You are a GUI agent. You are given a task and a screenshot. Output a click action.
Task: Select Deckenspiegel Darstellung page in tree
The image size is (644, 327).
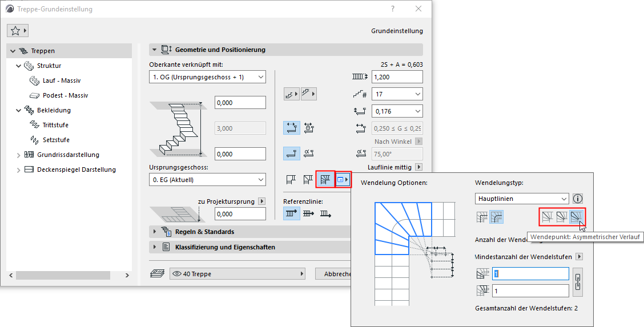(77, 169)
